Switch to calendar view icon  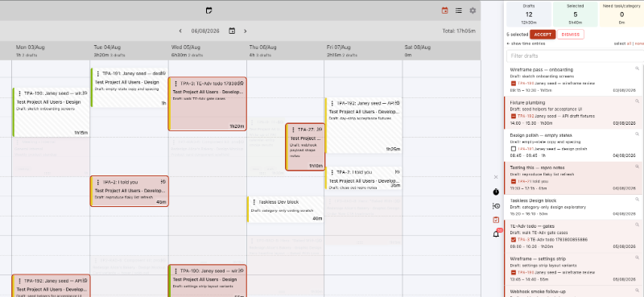coord(444,10)
